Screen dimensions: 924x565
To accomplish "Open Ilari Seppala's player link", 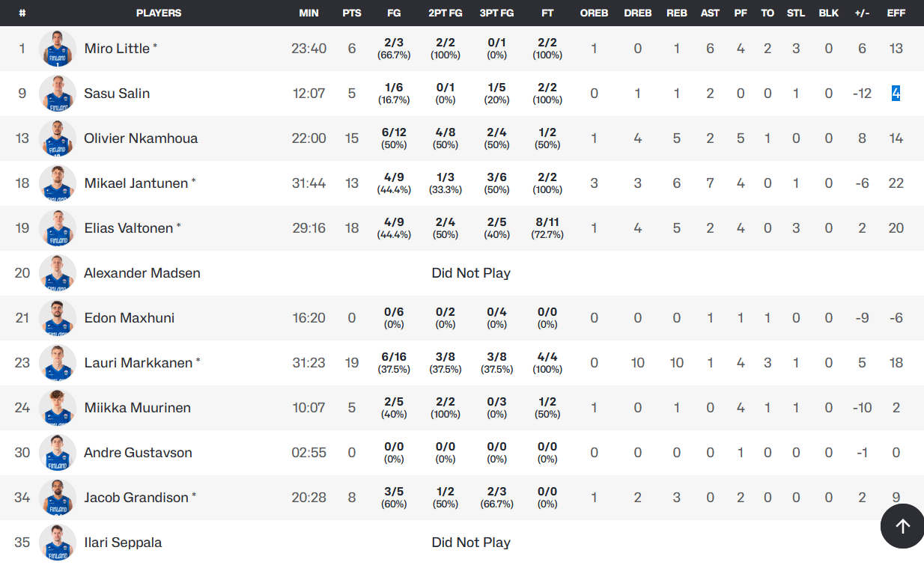I will click(123, 543).
